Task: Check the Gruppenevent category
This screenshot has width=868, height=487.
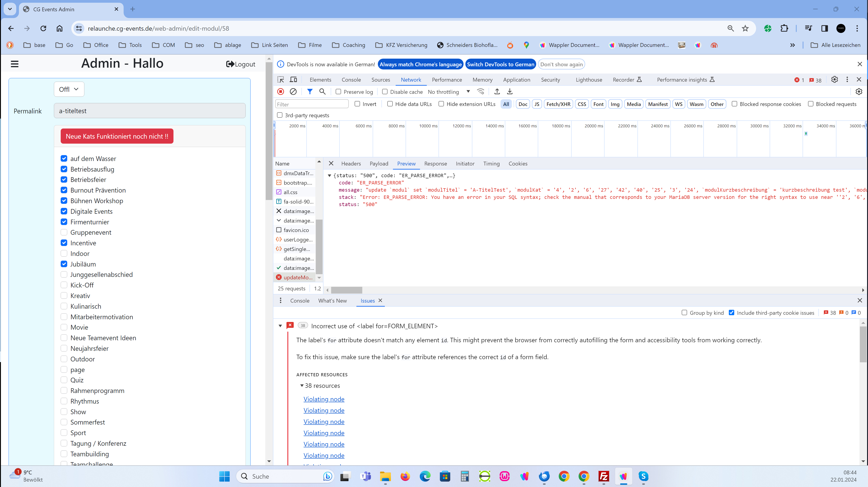Action: pos(64,232)
